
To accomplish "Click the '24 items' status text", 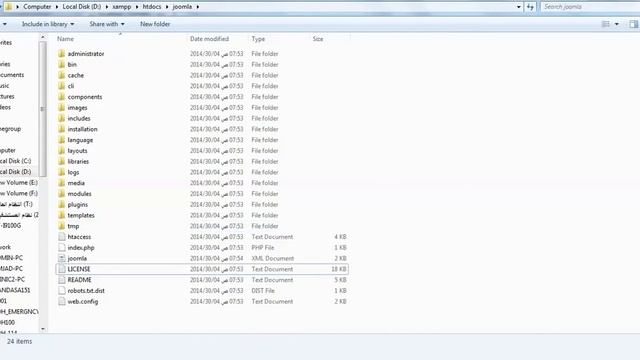I will (19, 341).
